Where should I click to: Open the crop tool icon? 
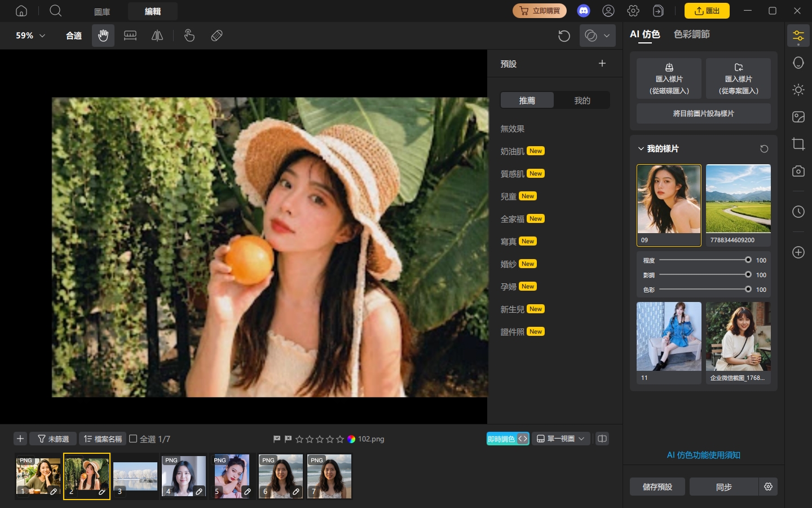[x=798, y=144]
